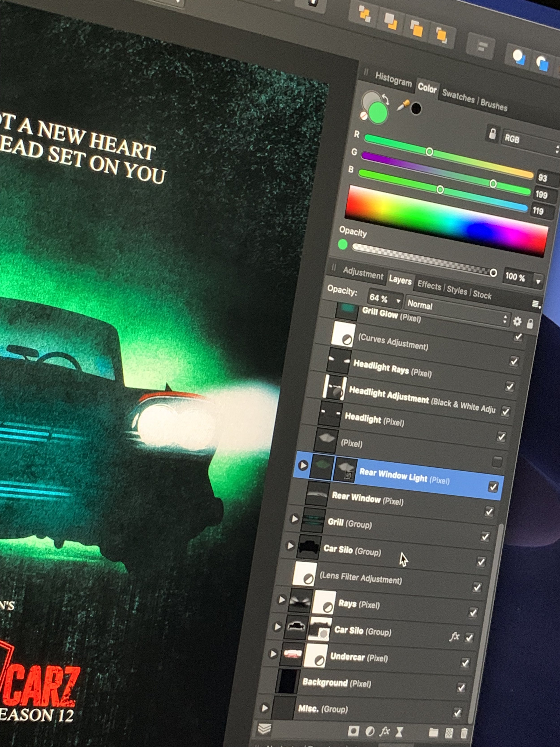Open the Adjustments icon in Layers footer

coord(370,732)
